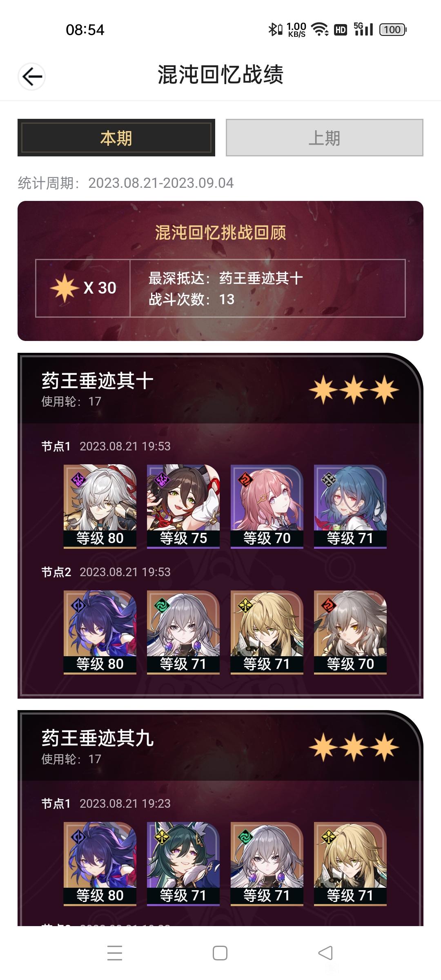This screenshot has width=441, height=980.
Task: Select green-haired level 71 character in 其九
Action: [183, 864]
